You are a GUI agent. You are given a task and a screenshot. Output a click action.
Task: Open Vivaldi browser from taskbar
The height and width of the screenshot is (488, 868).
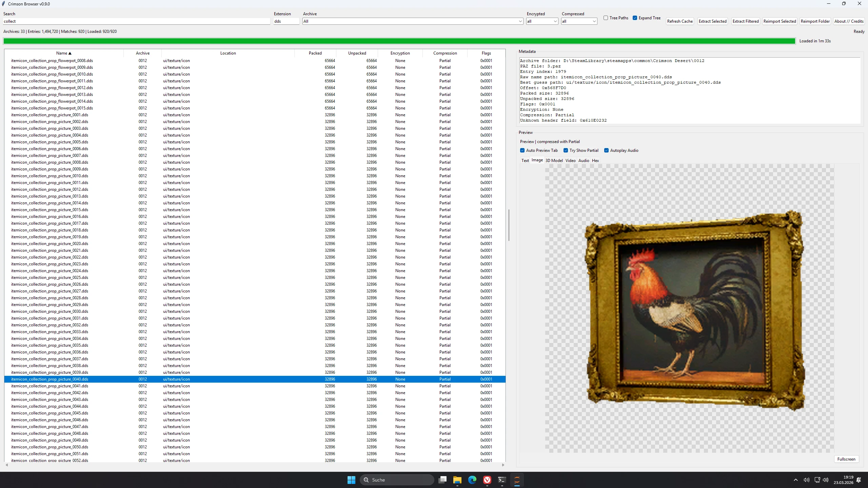[487, 480]
